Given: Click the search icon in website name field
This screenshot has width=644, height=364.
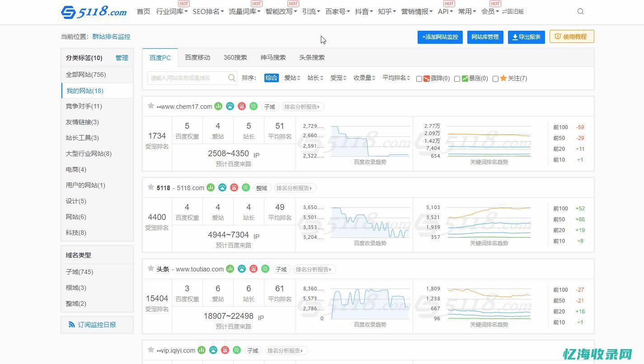Looking at the screenshot, I should click(x=232, y=78).
